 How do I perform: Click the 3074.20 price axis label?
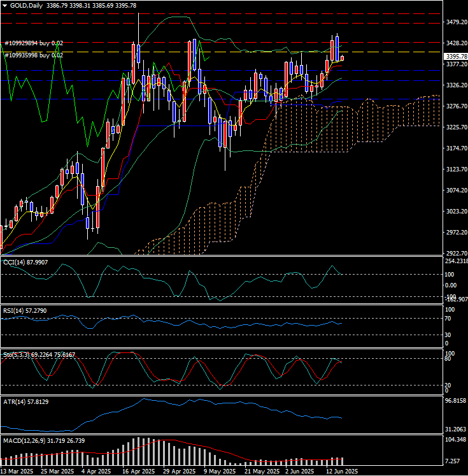pos(457,191)
